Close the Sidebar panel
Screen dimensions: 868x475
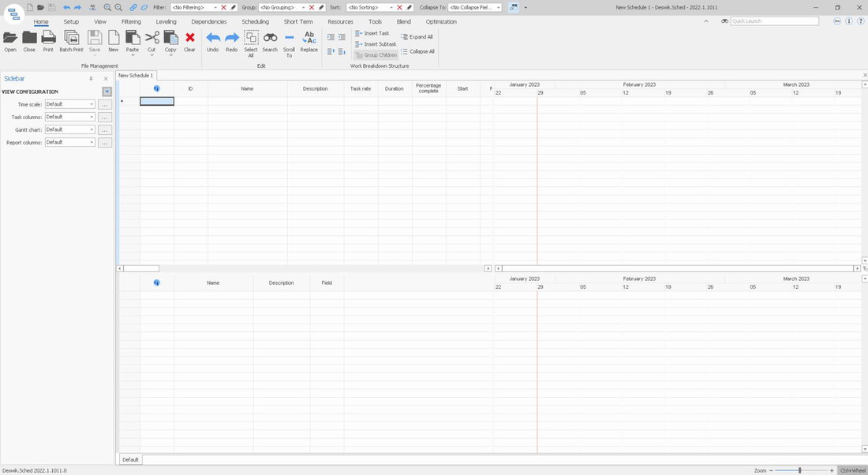(x=106, y=79)
